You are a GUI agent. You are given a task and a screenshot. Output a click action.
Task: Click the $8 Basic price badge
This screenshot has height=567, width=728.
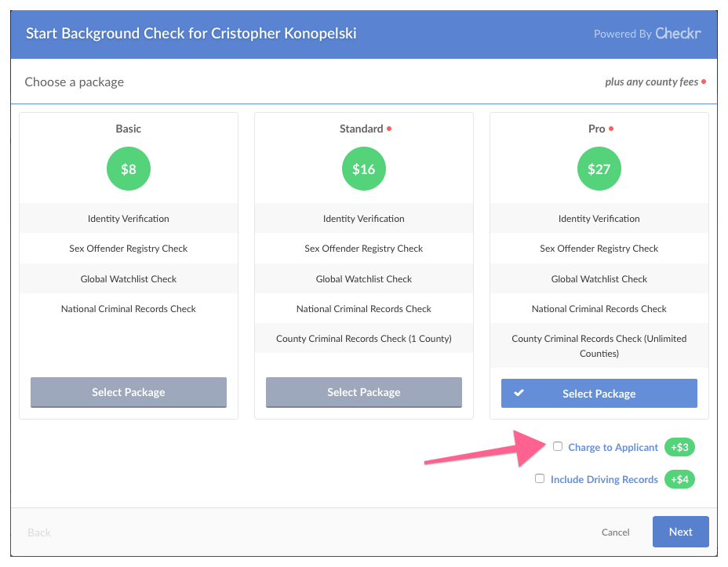tap(129, 169)
